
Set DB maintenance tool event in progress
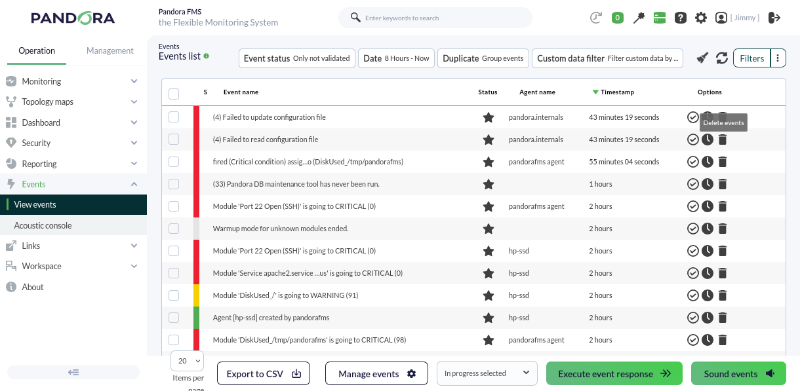pos(707,184)
